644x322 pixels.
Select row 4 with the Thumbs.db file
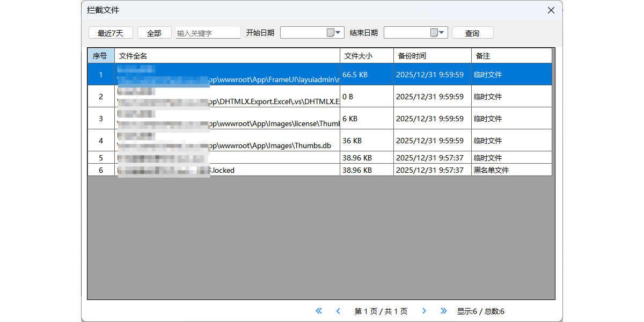pyautogui.click(x=354, y=141)
